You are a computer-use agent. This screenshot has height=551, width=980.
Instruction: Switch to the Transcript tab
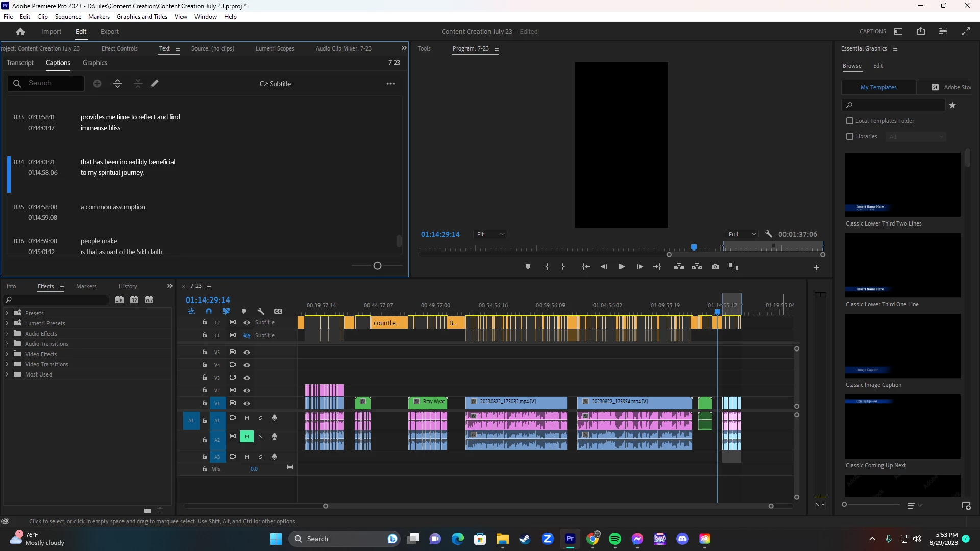(20, 63)
